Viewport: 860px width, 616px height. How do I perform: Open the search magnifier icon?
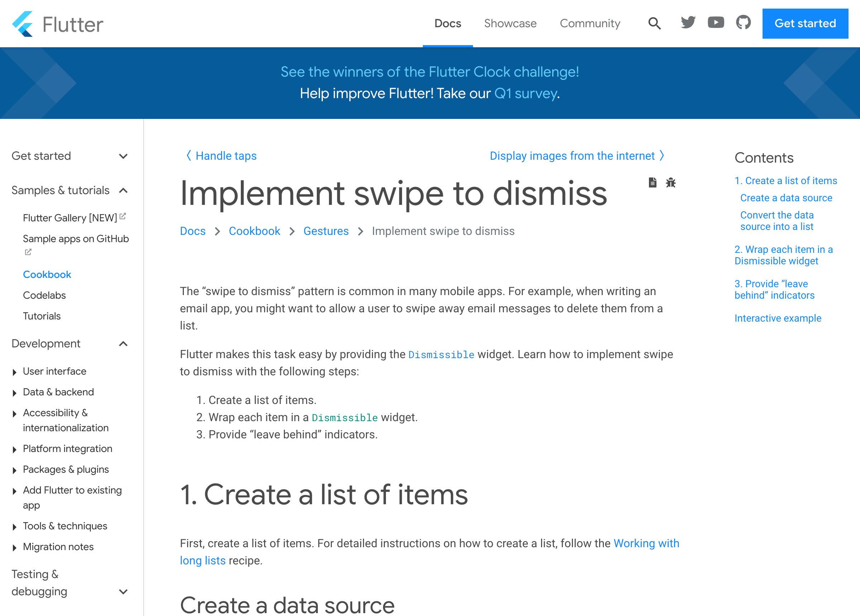click(654, 24)
